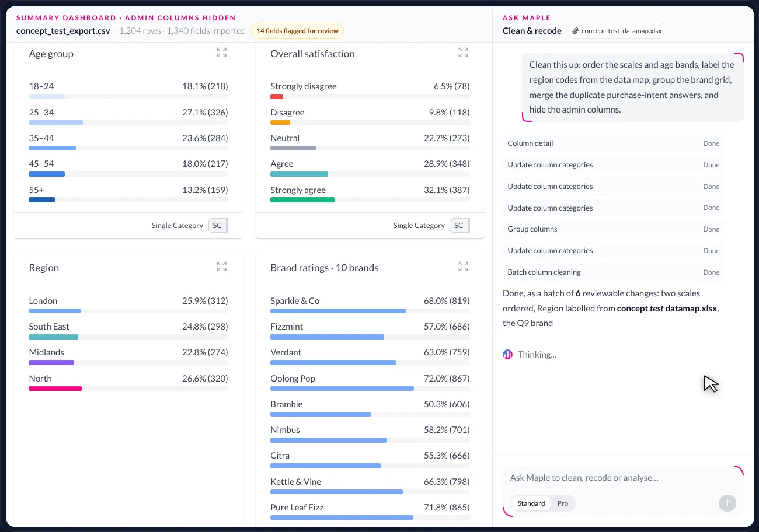Expand the Age group chart card
This screenshot has height=532, width=759.
pos(221,53)
